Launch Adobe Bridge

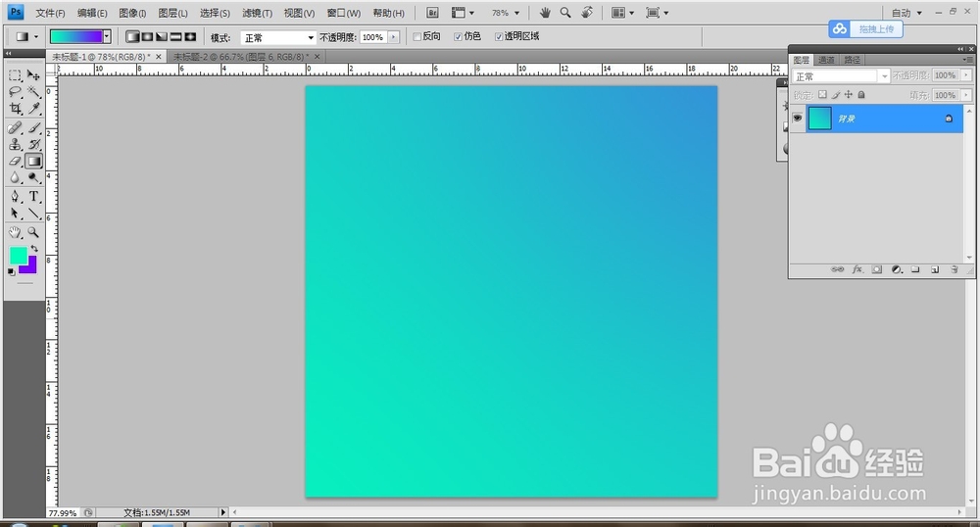(x=432, y=13)
